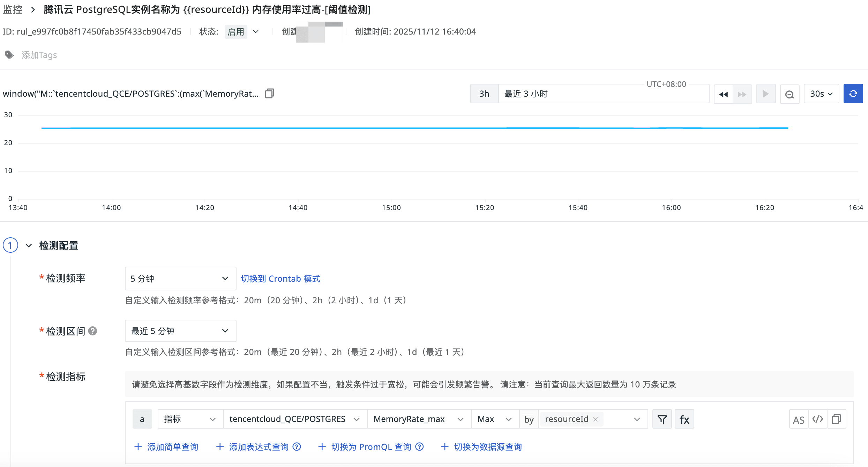Viewport: 868px width, 467px height.
Task: Go to 监控 breadcrumb
Action: (13, 9)
